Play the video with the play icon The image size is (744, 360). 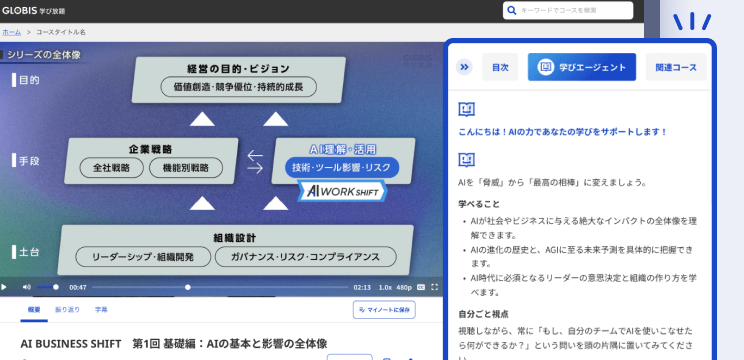[4, 287]
